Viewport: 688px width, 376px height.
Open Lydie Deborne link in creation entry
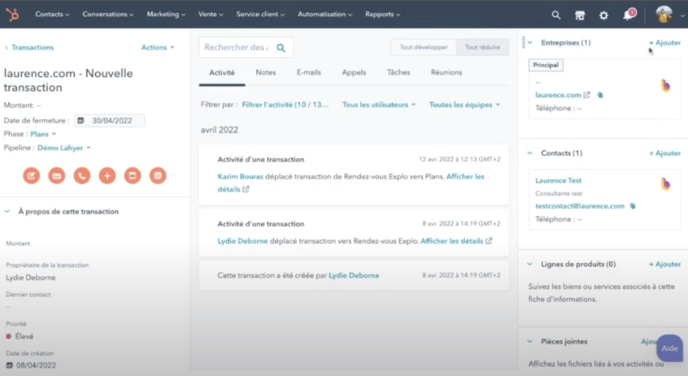(x=354, y=276)
